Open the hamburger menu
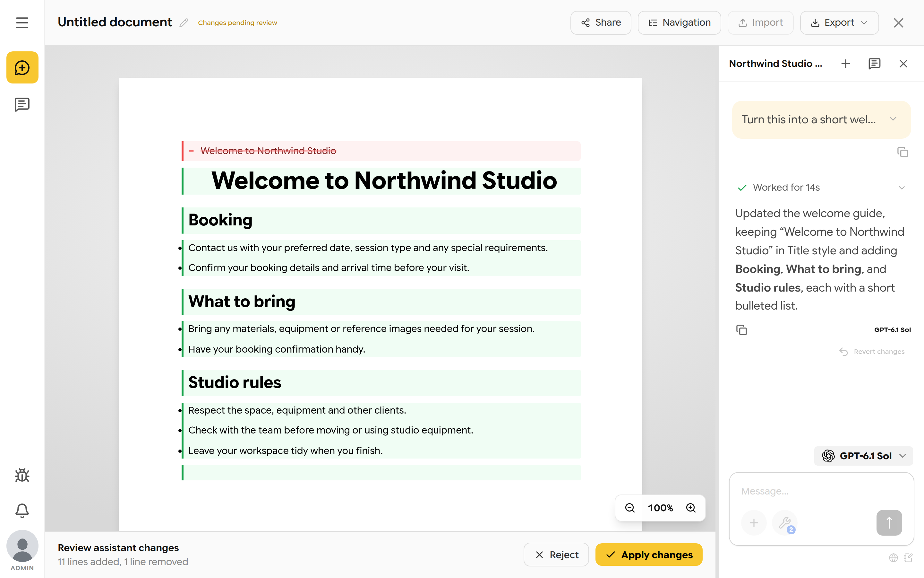This screenshot has height=578, width=924. pos(22,22)
